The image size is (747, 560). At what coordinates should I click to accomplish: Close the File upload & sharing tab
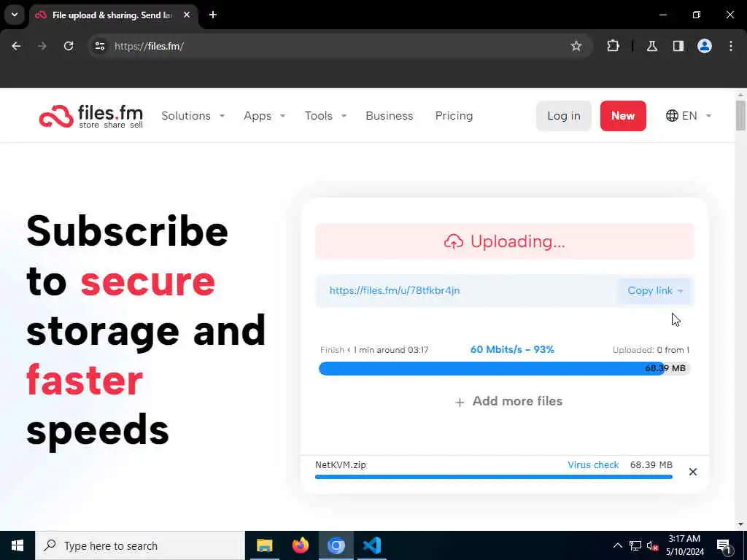[x=187, y=15]
